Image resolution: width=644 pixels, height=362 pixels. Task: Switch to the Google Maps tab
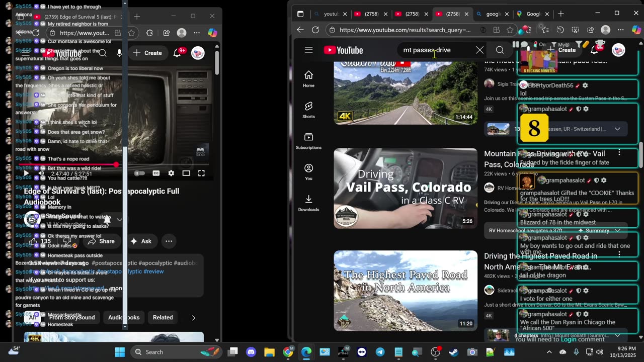tap(533, 14)
